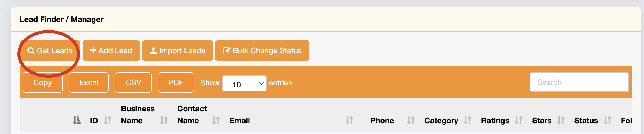Click the Get Leads button
Image resolution: width=644 pixels, height=134 pixels.
(50, 51)
